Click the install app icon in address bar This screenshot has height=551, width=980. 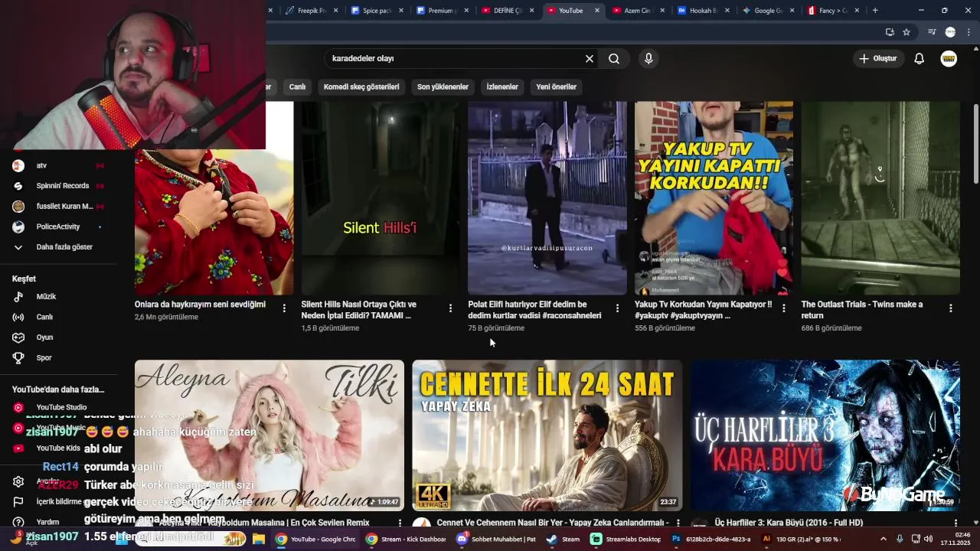point(890,32)
